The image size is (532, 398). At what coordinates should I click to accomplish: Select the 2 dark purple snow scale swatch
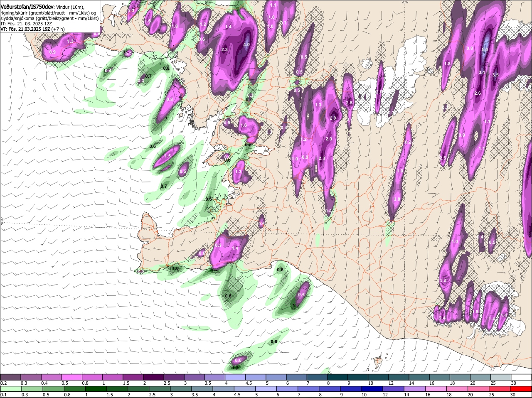coord(153,377)
